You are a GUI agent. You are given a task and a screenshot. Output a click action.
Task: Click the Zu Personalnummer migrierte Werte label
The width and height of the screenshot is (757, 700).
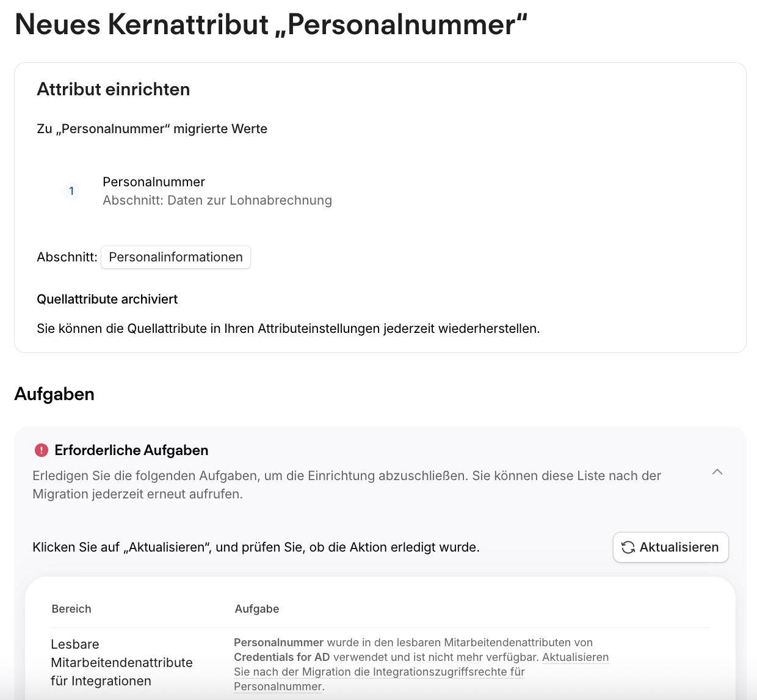[152, 129]
